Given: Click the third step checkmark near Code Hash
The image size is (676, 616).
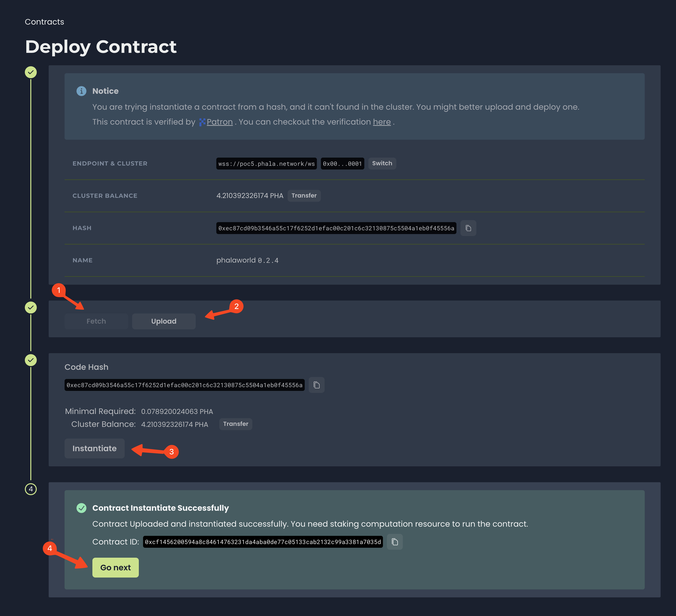Looking at the screenshot, I should [x=31, y=360].
